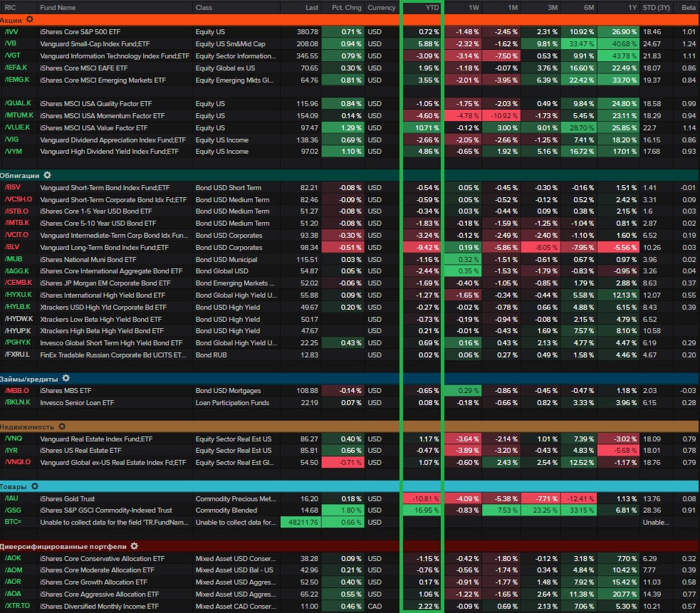This screenshot has width=700, height=613.
Task: Open the BTC= ticker link
Action: 13,522
